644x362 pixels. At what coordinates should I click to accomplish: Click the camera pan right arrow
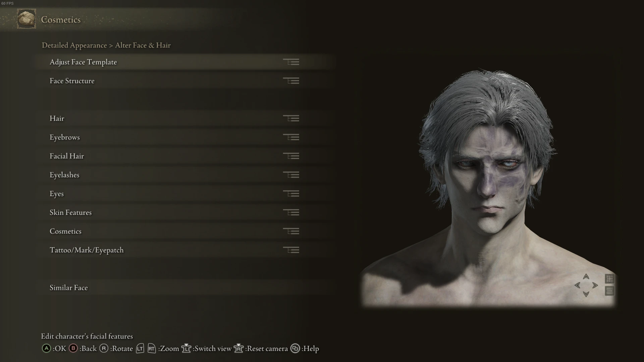(595, 285)
